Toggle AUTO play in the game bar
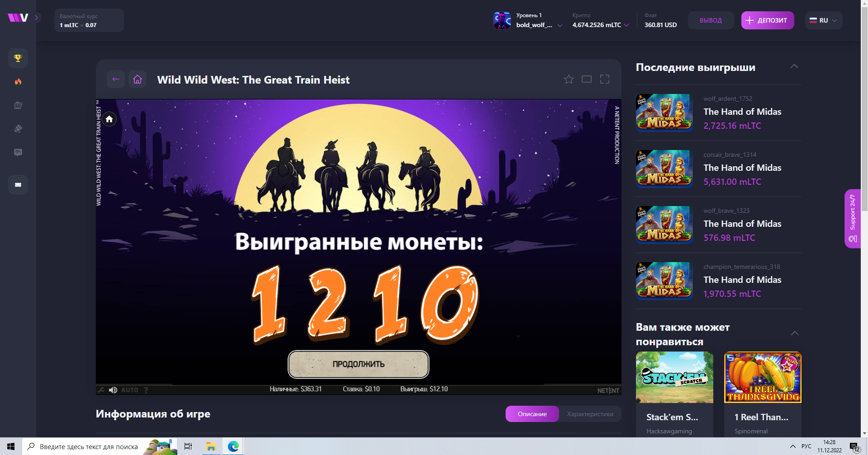The width and height of the screenshot is (868, 455). [130, 390]
